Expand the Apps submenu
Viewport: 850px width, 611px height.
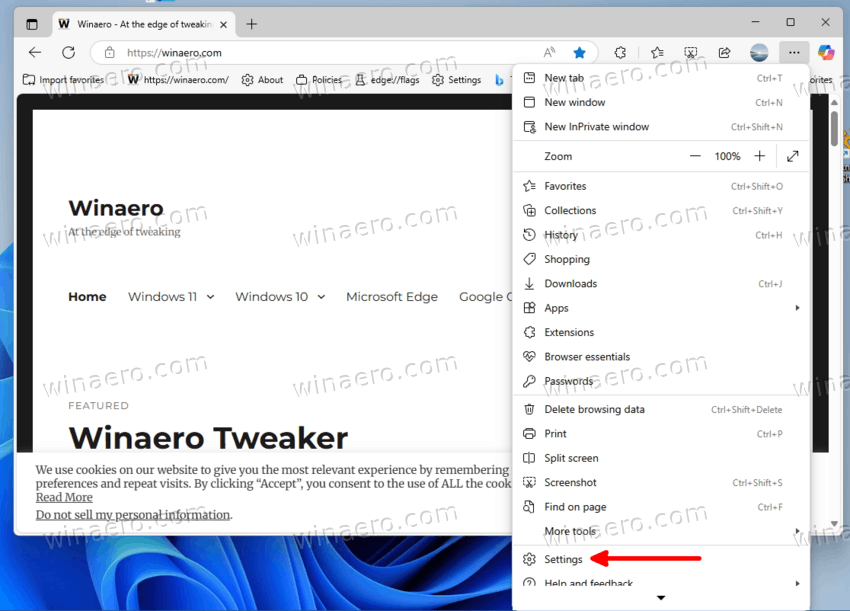[x=661, y=308]
